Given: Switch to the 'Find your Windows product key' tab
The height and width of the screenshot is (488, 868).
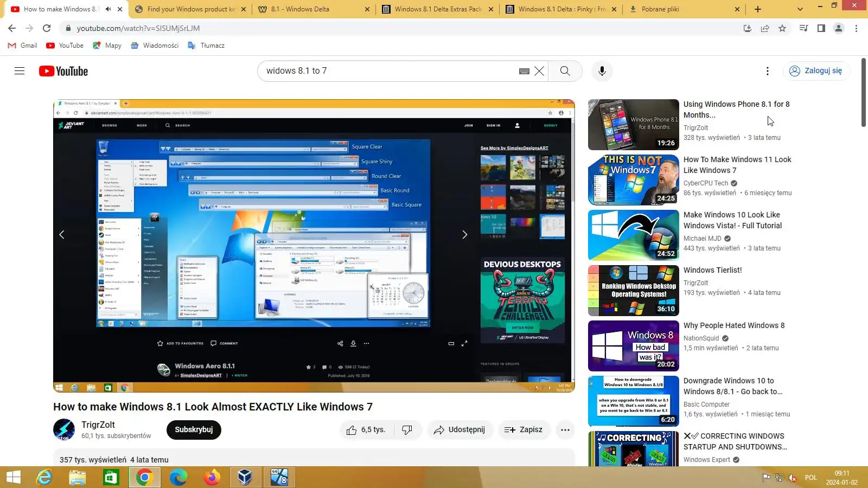Looking at the screenshot, I should coord(190,9).
